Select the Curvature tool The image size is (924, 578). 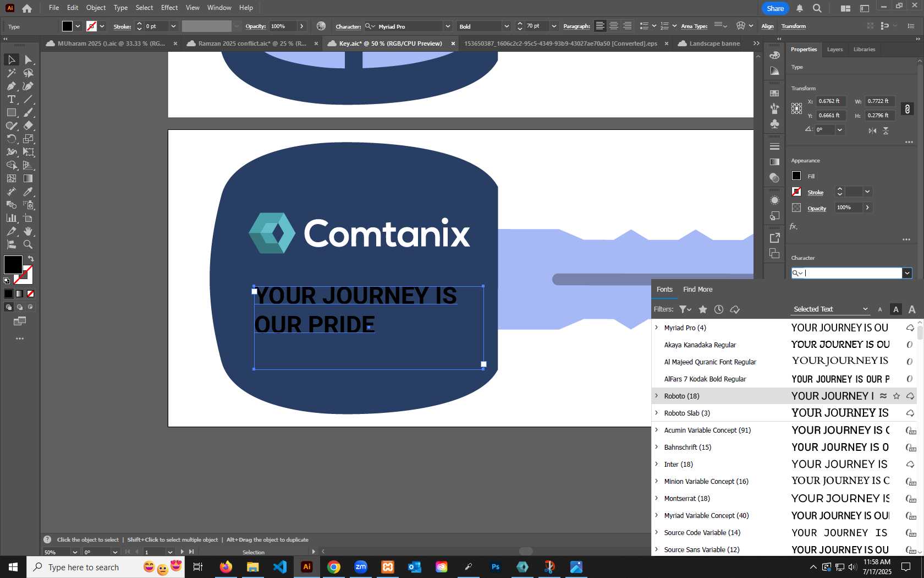[x=28, y=86]
